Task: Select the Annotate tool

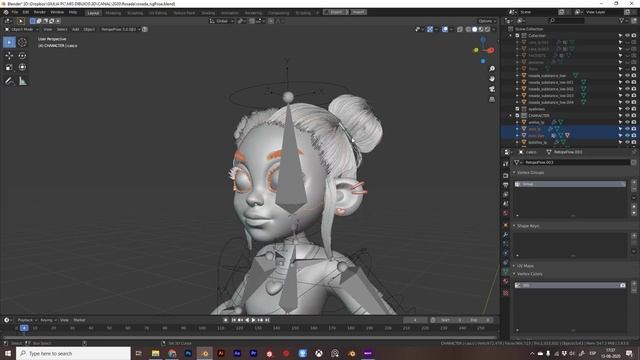Action: click(x=9, y=81)
